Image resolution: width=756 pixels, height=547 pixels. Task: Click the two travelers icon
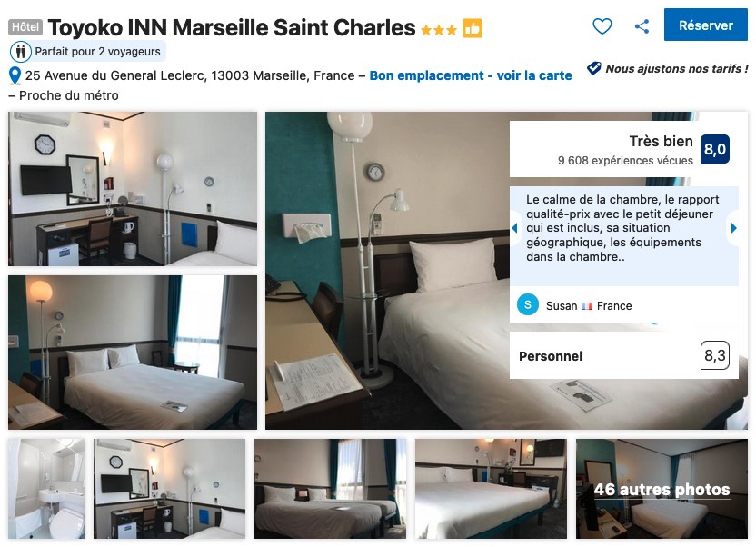tap(21, 52)
